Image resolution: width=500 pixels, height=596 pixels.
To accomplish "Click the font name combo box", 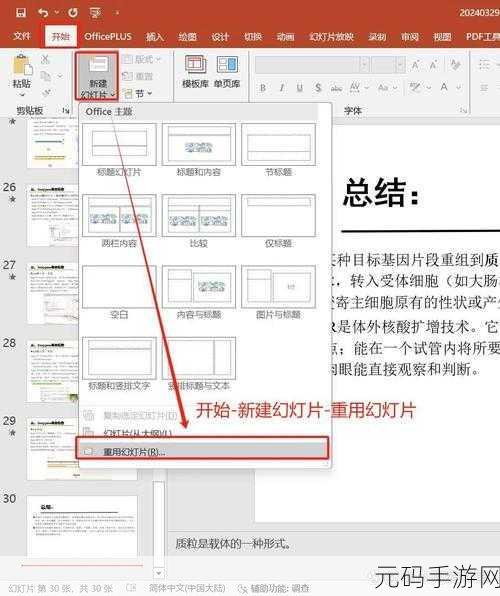I will 312,65.
